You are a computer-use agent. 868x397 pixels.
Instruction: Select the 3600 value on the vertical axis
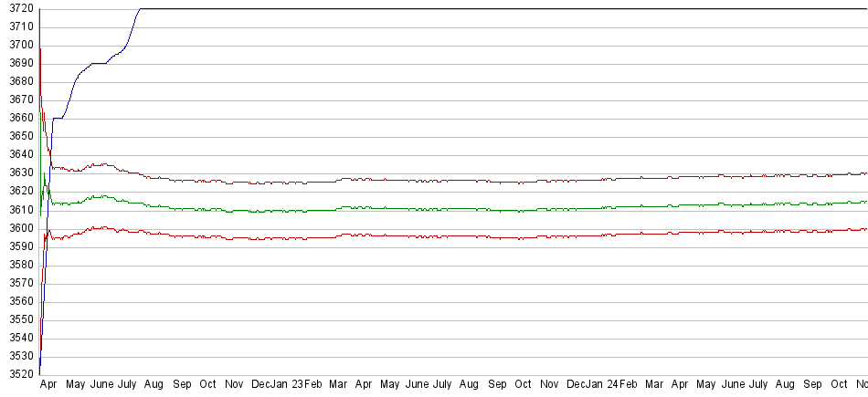pos(22,228)
